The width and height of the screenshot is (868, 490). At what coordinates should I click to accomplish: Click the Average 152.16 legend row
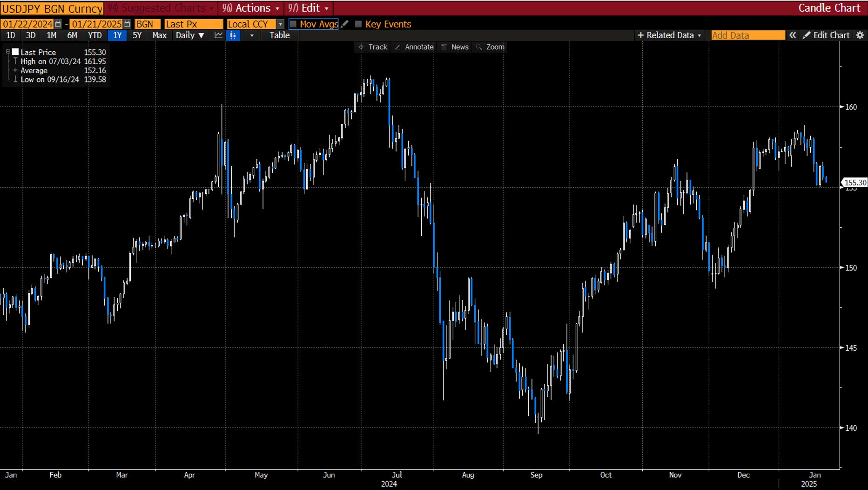click(63, 71)
